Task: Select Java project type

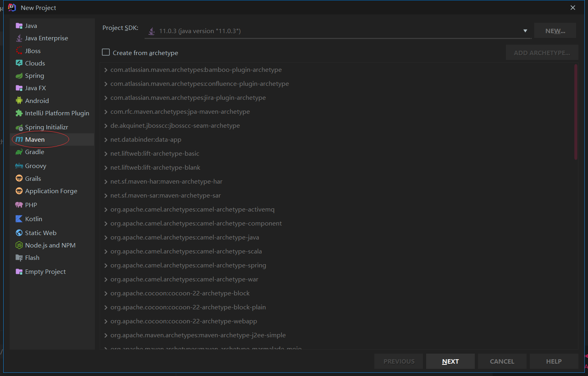Action: click(52, 26)
